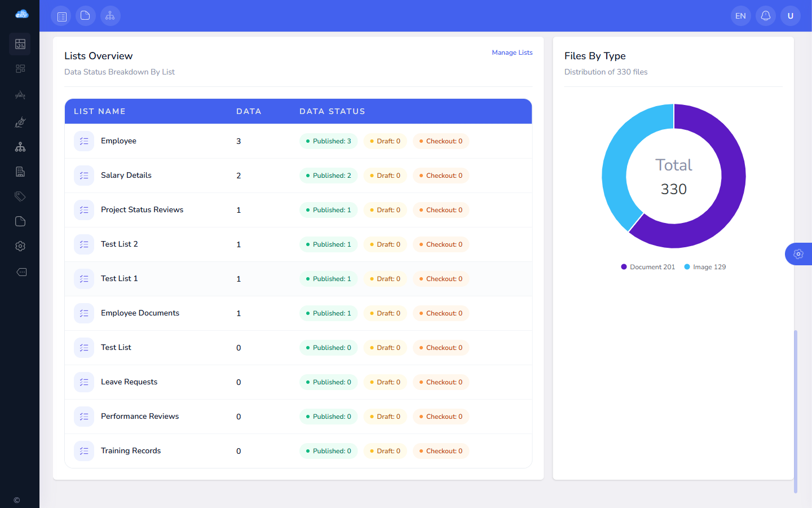Image resolution: width=812 pixels, height=508 pixels.
Task: Open the floating settings gear on the right edge
Action: click(x=798, y=254)
